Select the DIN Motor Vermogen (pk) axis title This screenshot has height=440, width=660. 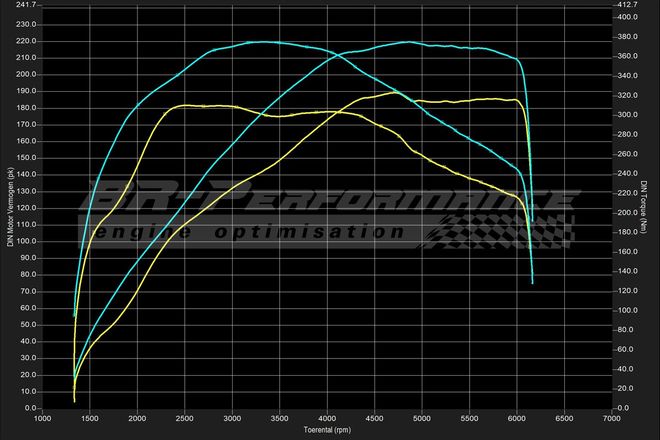click(x=8, y=207)
